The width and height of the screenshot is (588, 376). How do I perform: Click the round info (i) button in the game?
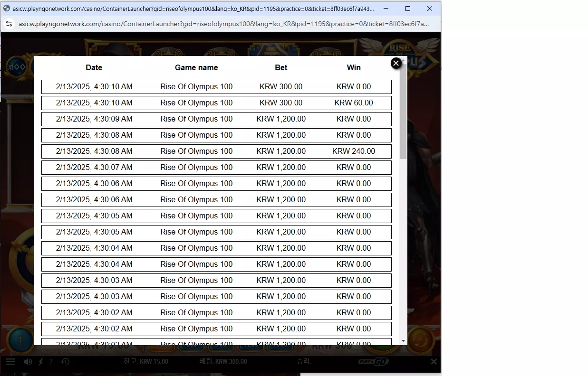click(x=21, y=339)
